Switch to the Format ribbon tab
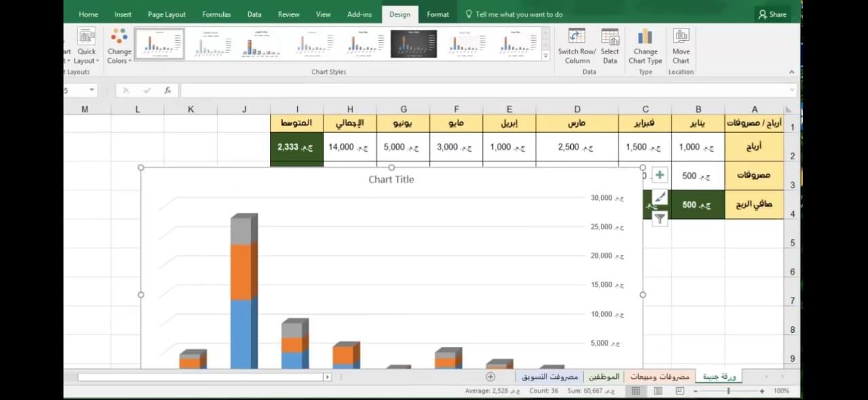This screenshot has width=868, height=400. pos(437,14)
